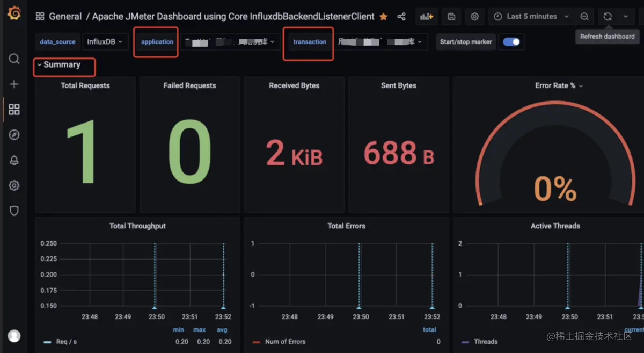
Task: Click the dashboard grid icon before General
Action: click(x=40, y=17)
